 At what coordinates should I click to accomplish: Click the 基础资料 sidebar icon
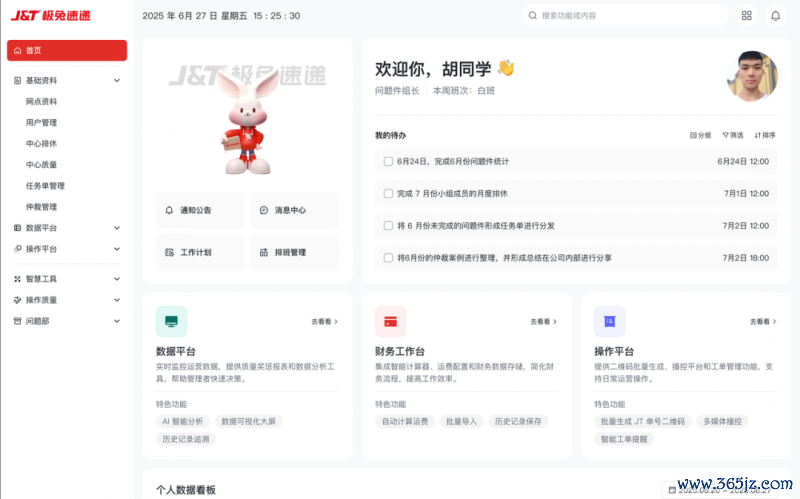click(17, 81)
